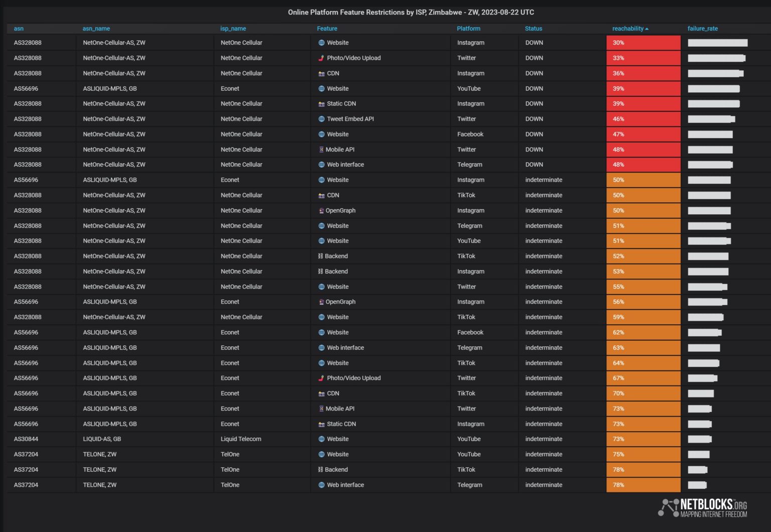
Task: Click the 36% reachability value
Action: click(618, 74)
